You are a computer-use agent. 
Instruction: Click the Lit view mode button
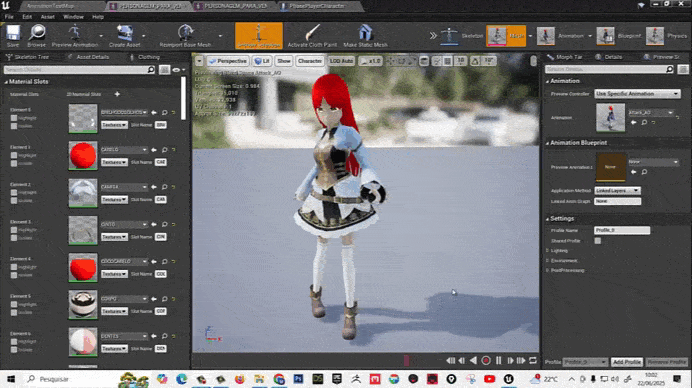tap(262, 61)
